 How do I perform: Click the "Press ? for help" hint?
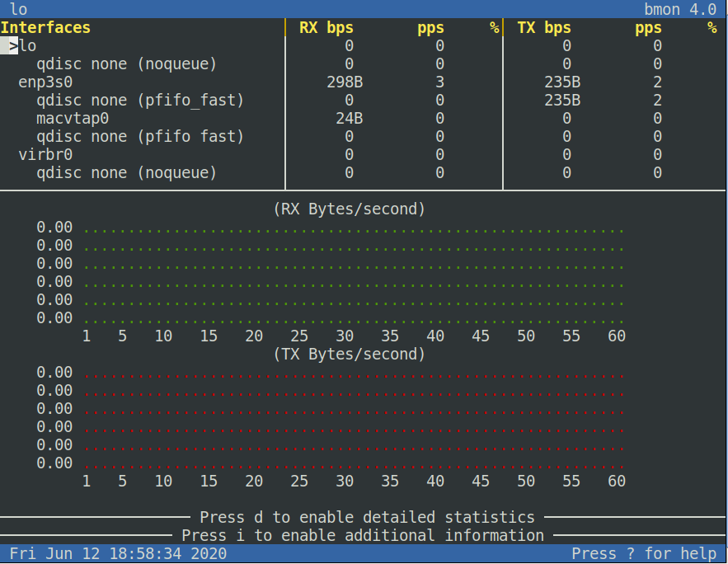pyautogui.click(x=644, y=554)
